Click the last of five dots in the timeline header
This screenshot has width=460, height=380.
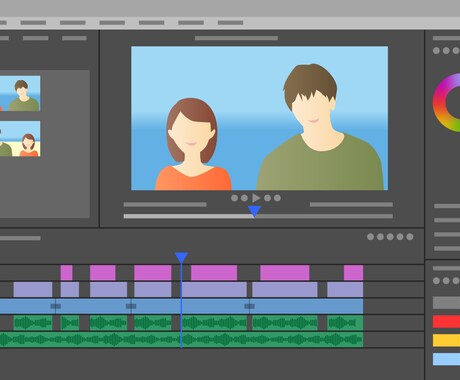pos(410,237)
